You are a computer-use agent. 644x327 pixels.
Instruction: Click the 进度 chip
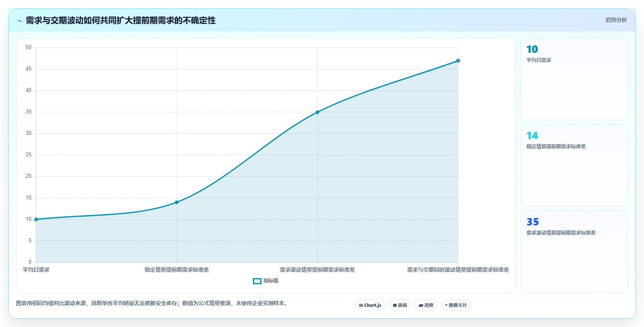pos(426,305)
